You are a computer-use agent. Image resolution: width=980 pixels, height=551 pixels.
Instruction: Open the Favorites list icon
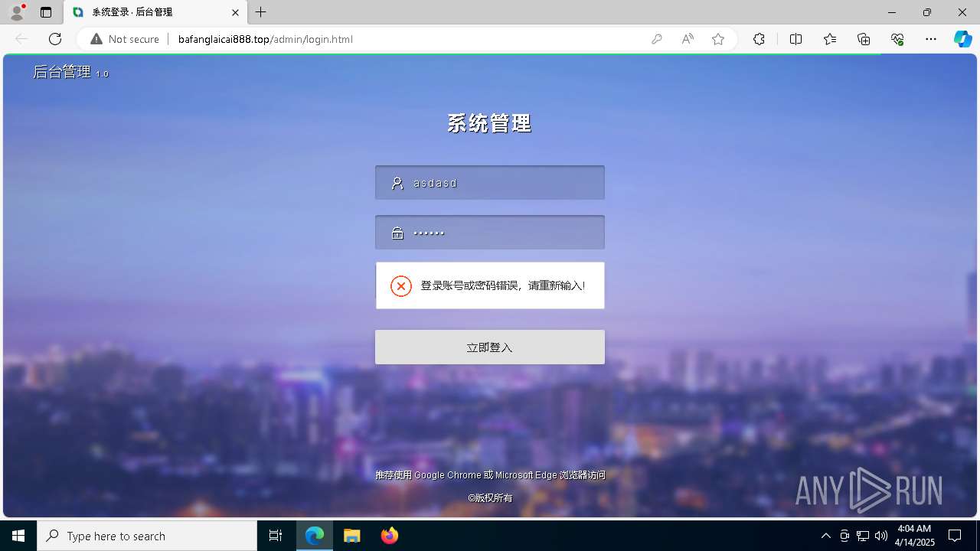pyautogui.click(x=830, y=39)
